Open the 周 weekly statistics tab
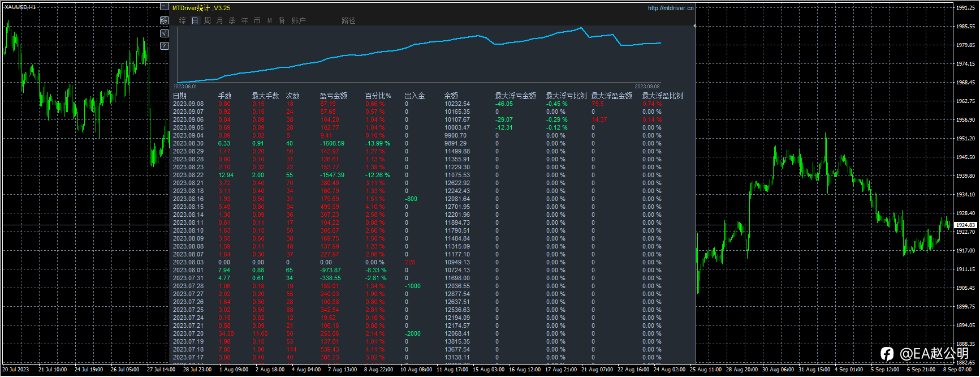The image size is (980, 377). click(207, 20)
